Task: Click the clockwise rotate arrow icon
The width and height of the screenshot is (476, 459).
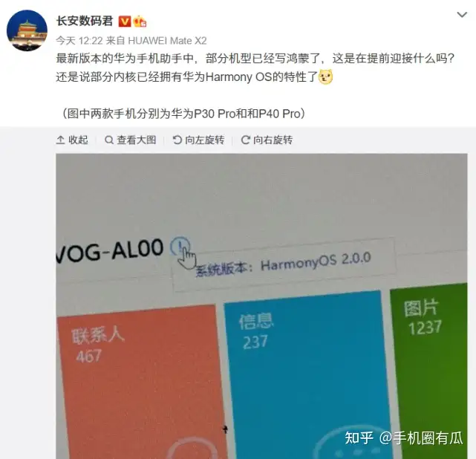Action: coord(245,140)
